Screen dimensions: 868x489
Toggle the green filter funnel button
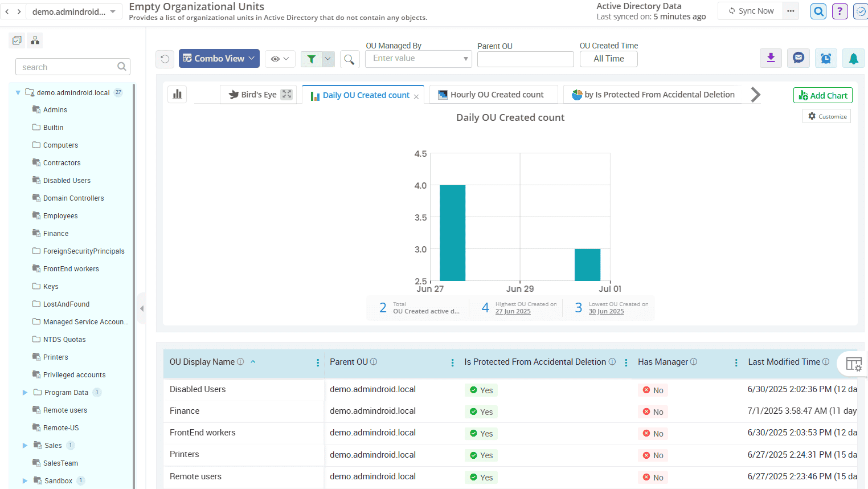click(x=311, y=59)
